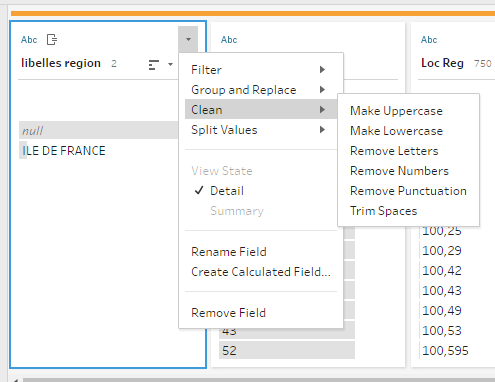Expand the Filter submenu arrow

(322, 69)
